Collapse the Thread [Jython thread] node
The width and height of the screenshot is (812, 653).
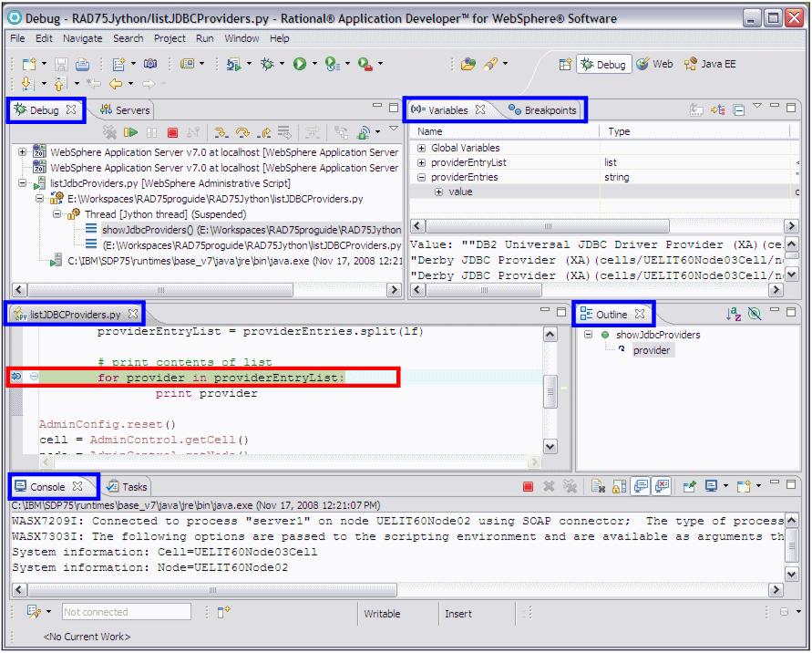[57, 214]
